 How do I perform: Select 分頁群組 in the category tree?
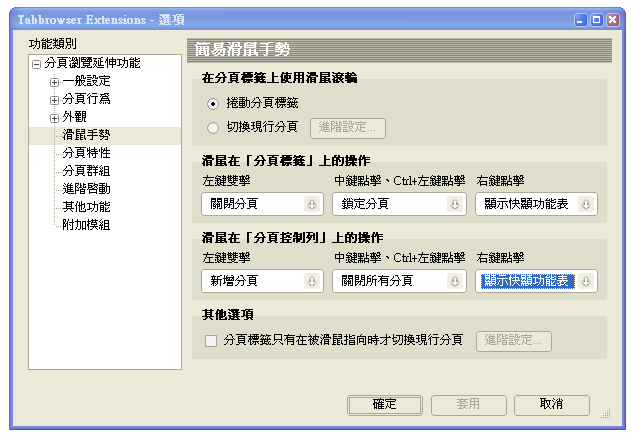point(86,171)
